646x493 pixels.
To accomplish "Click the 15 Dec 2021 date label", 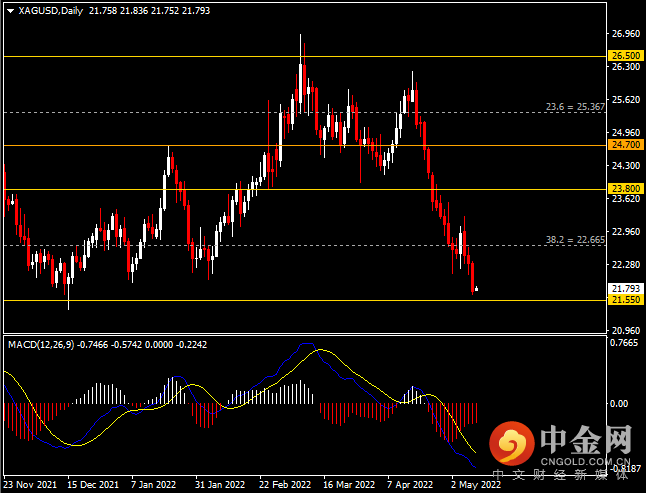I will coord(93,484).
